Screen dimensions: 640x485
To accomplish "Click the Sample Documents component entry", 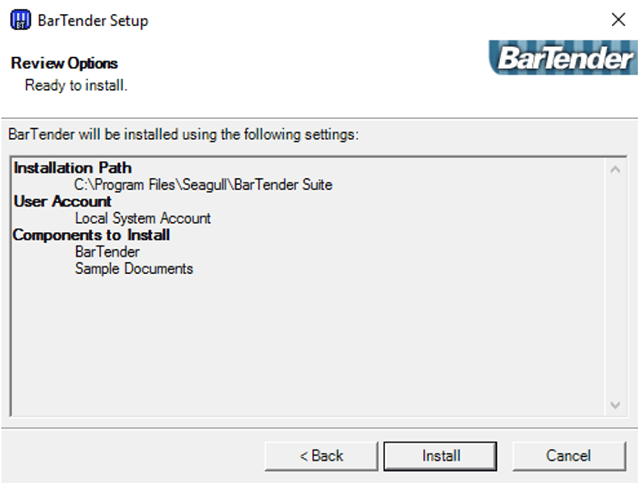I will (134, 269).
